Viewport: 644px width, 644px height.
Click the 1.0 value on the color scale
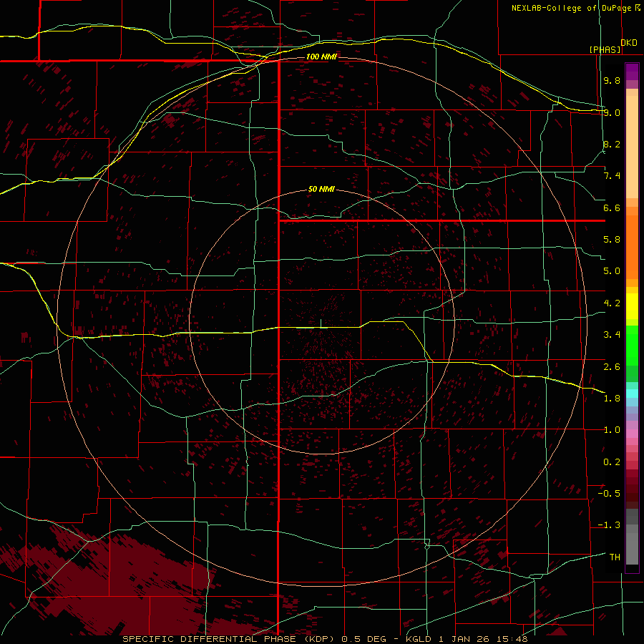point(612,430)
